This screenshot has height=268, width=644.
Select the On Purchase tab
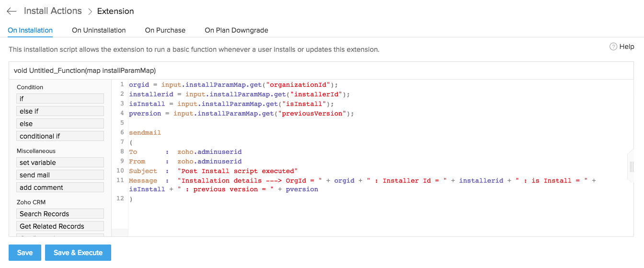tap(165, 30)
